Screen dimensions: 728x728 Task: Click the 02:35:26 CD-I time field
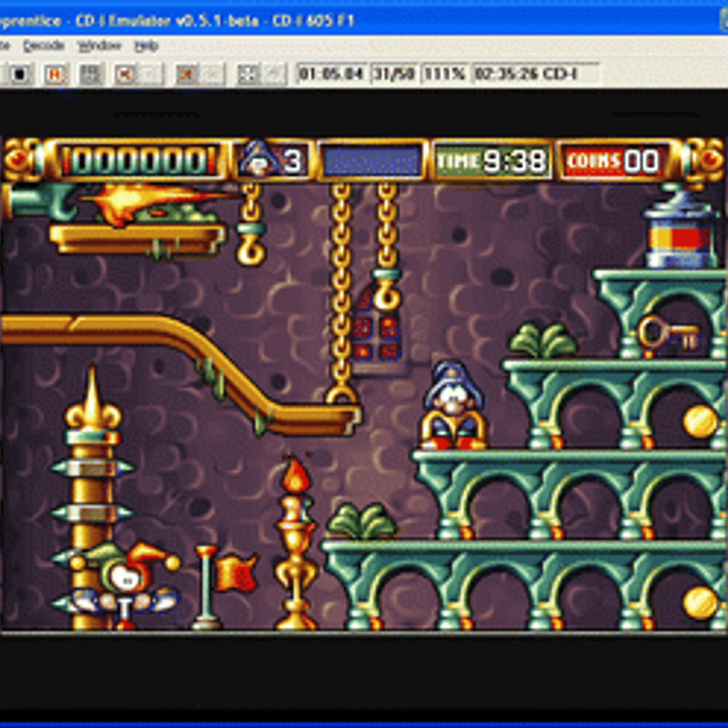(x=536, y=74)
